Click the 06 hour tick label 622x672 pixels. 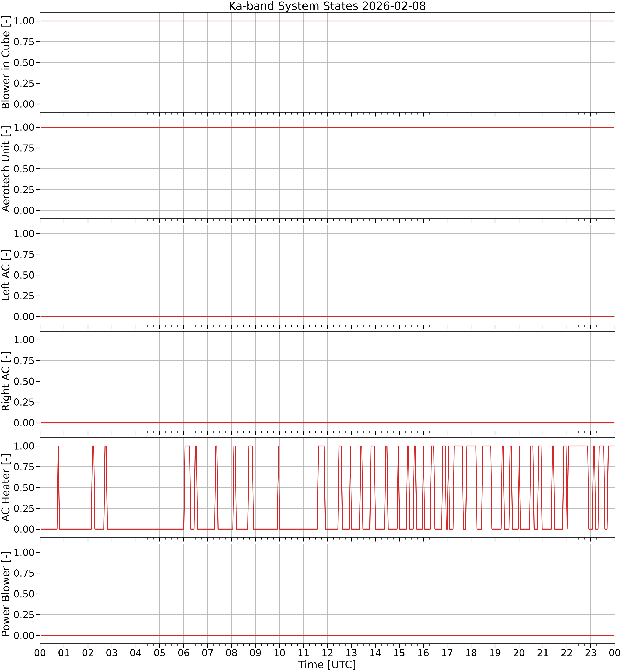(x=184, y=653)
